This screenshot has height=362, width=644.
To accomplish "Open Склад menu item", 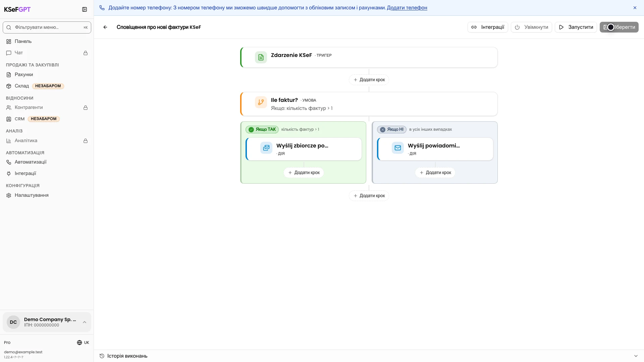I will pos(47,86).
